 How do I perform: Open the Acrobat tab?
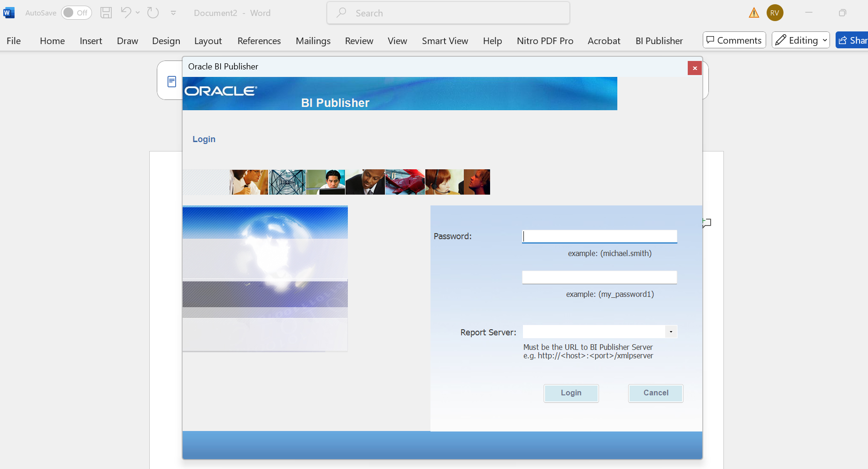[x=604, y=41]
